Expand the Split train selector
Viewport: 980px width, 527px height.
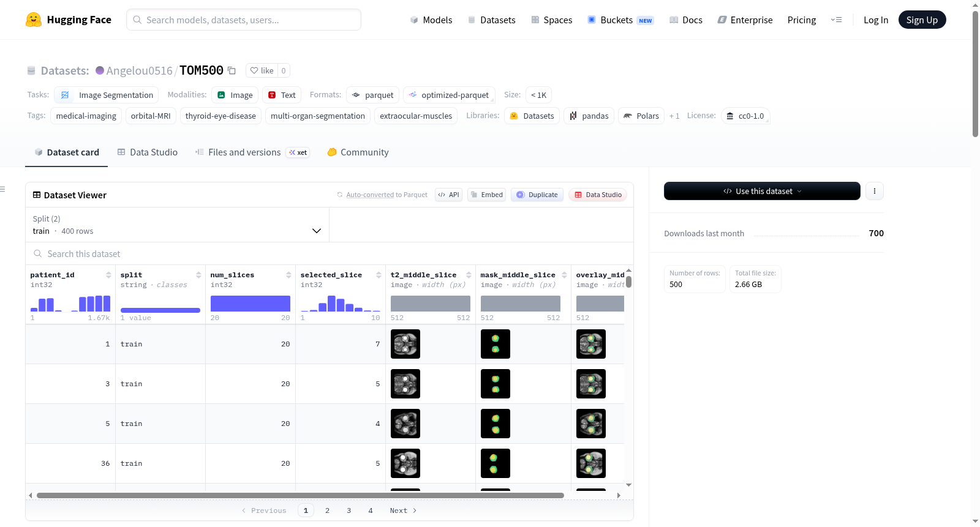177,225
